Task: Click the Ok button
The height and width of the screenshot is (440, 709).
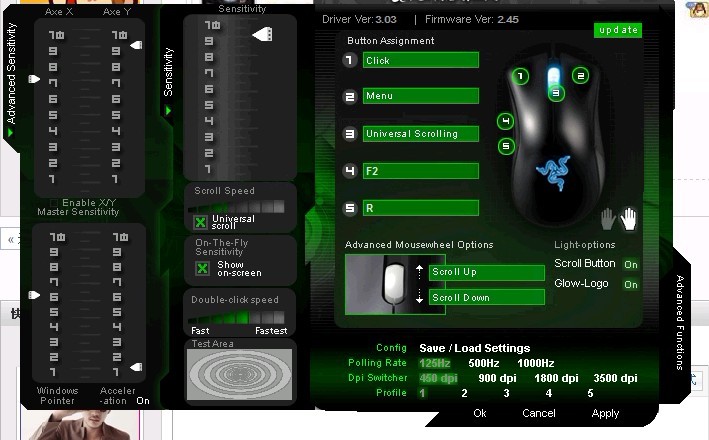Action: pos(480,413)
